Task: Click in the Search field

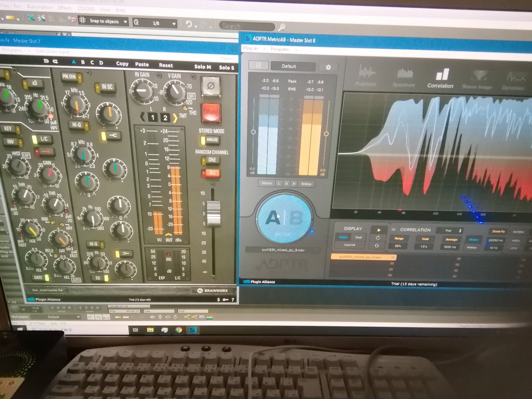Action: click(x=246, y=26)
